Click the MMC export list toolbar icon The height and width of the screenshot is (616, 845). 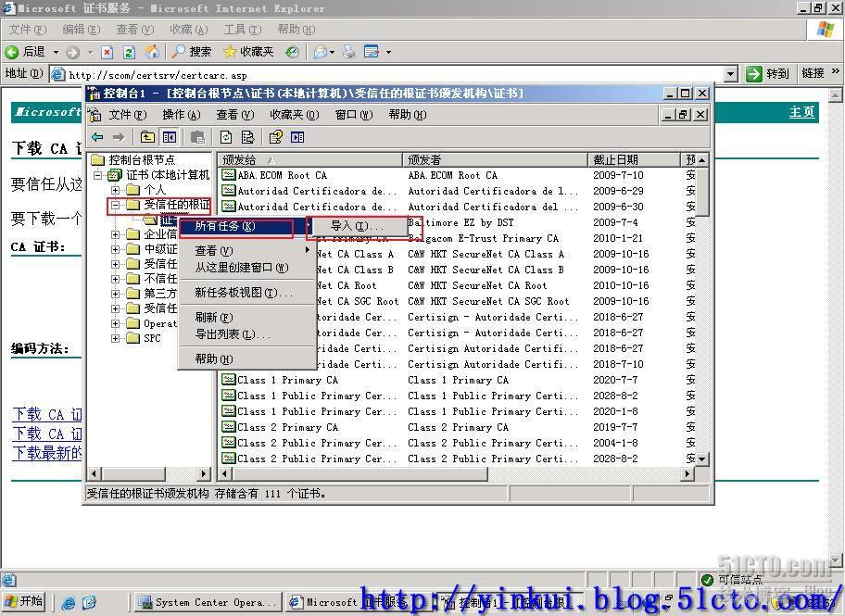247,137
